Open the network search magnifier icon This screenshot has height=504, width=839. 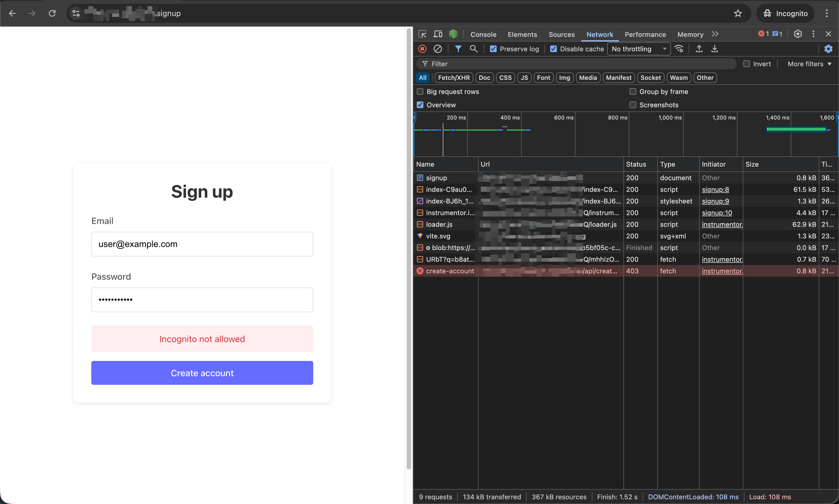[x=473, y=49]
